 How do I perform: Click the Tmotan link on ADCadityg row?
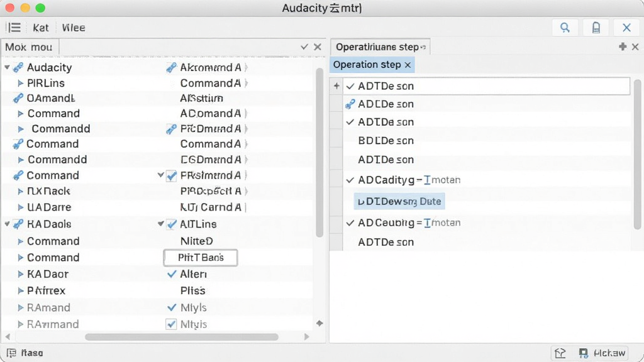pos(442,180)
